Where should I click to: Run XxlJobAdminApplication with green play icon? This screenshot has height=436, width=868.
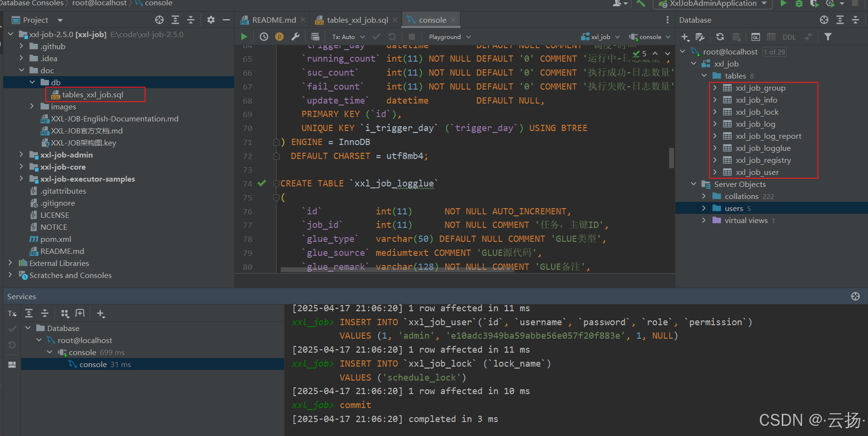tap(784, 3)
